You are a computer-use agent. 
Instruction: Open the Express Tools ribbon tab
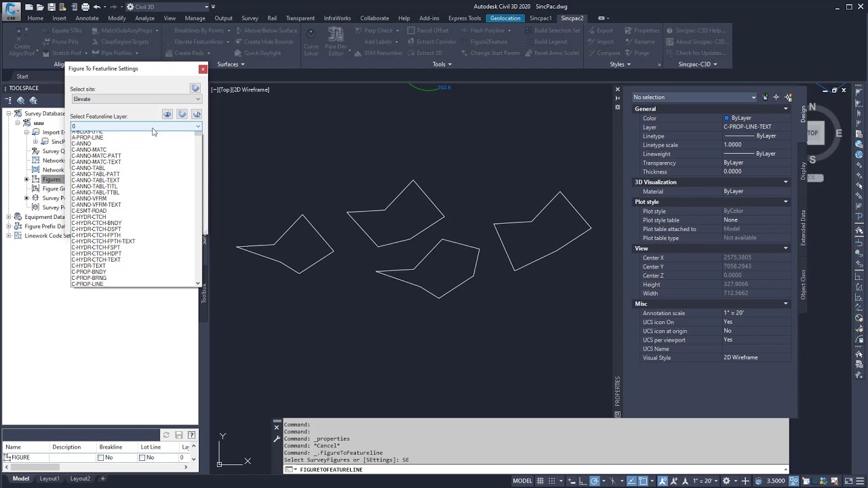(465, 18)
